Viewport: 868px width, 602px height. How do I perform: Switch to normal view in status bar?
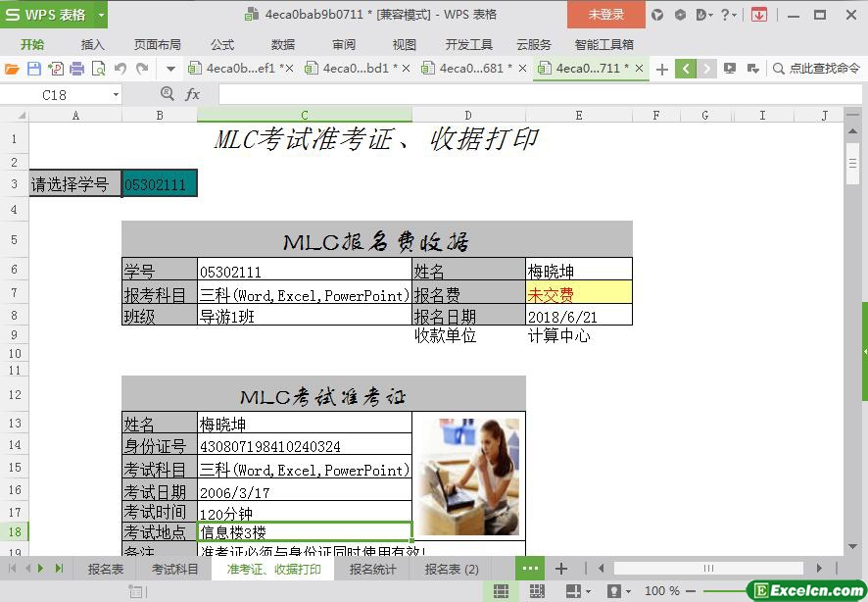(x=501, y=591)
